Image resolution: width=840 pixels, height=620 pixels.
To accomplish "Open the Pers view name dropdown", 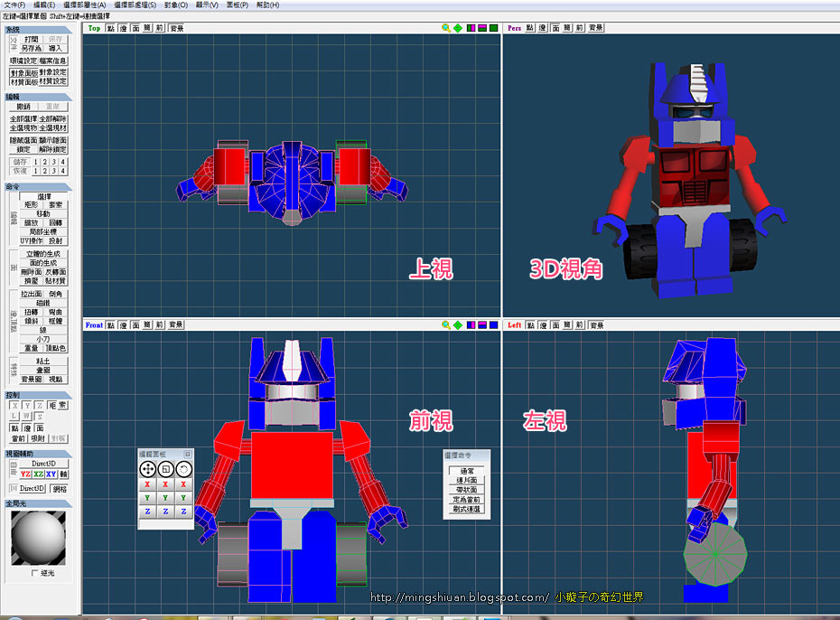I will (514, 28).
